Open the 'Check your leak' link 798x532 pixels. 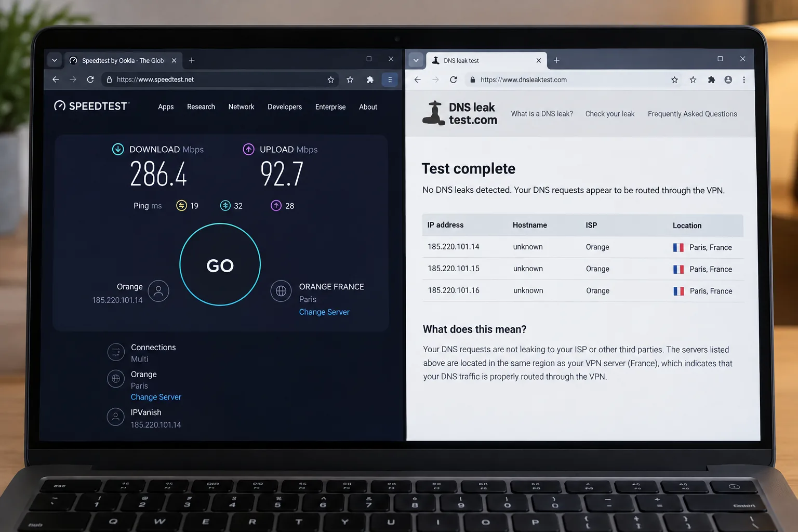[x=610, y=114]
